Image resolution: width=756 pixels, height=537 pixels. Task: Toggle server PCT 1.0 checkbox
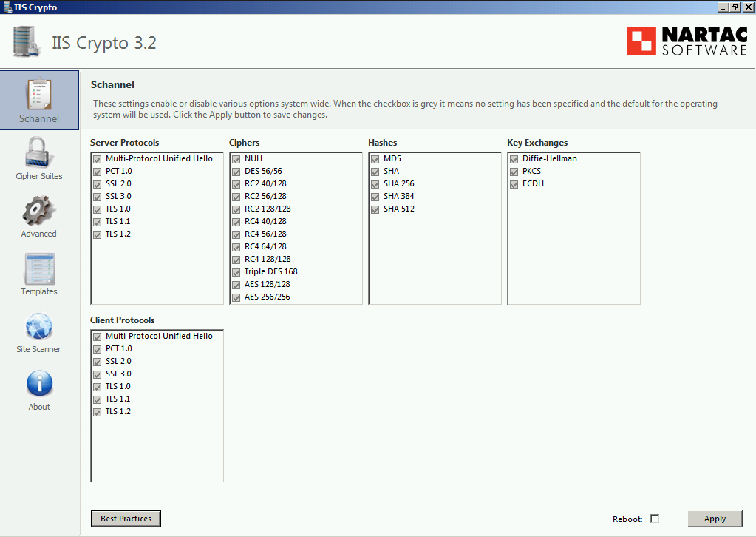[98, 172]
